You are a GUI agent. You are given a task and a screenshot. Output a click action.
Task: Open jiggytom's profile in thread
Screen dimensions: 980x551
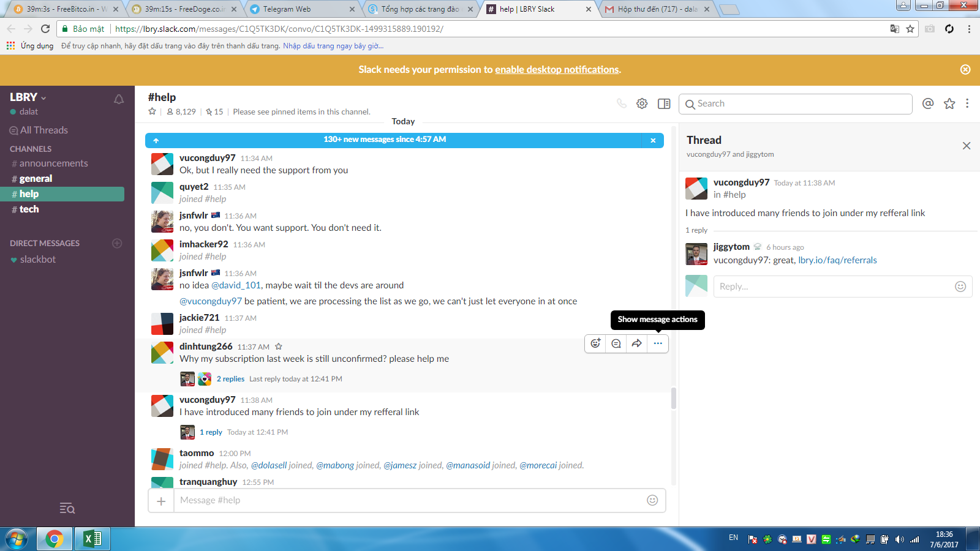[x=731, y=247]
